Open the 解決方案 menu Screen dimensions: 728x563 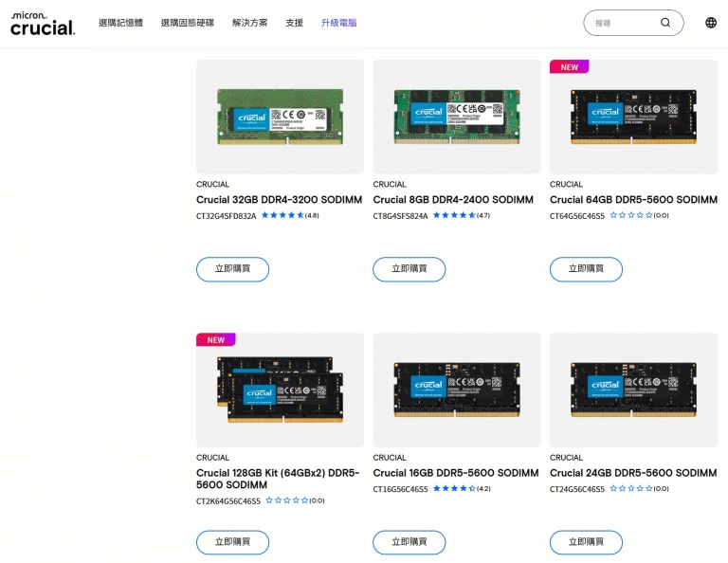click(250, 23)
